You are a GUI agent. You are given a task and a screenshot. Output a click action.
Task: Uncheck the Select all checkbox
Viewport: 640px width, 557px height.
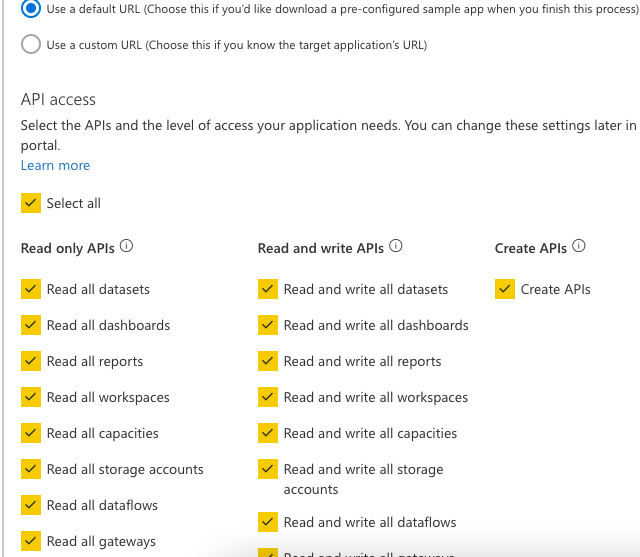31,203
